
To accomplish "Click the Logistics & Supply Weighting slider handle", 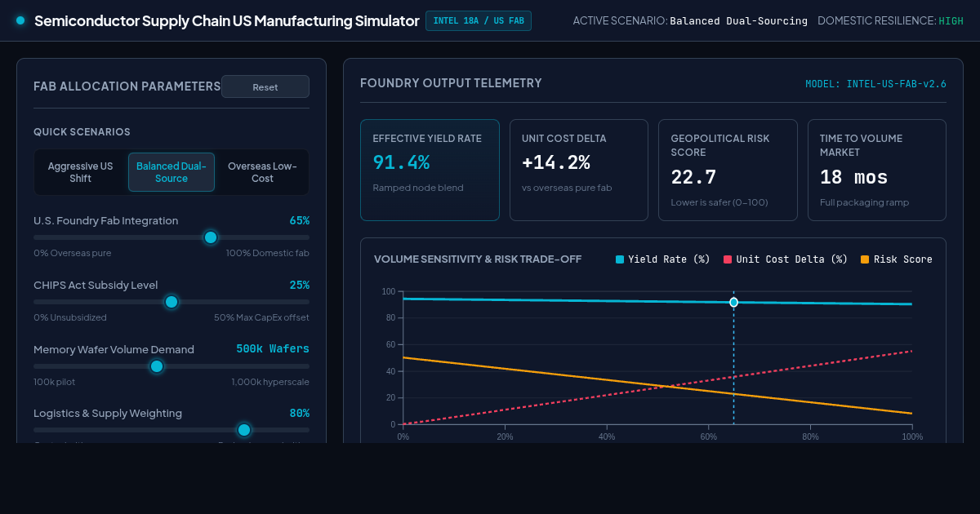I will point(243,430).
